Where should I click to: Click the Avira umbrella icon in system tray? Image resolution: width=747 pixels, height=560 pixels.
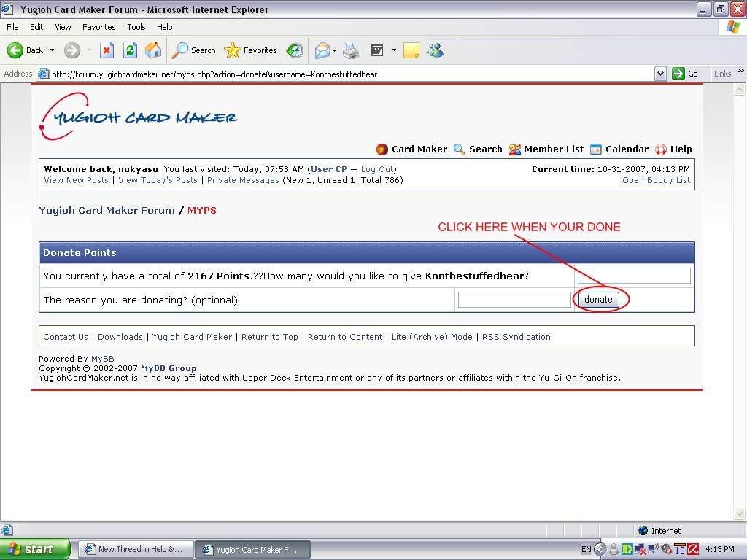pyautogui.click(x=692, y=549)
